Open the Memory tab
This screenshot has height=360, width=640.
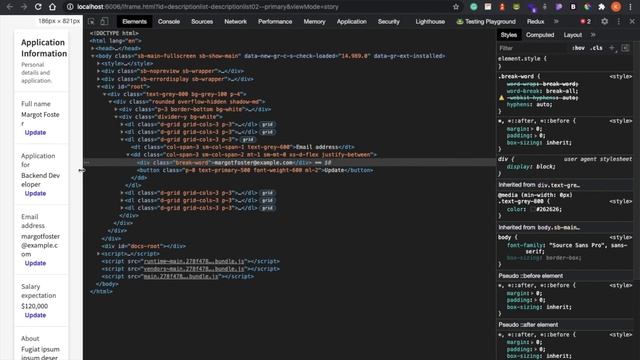pos(314,21)
